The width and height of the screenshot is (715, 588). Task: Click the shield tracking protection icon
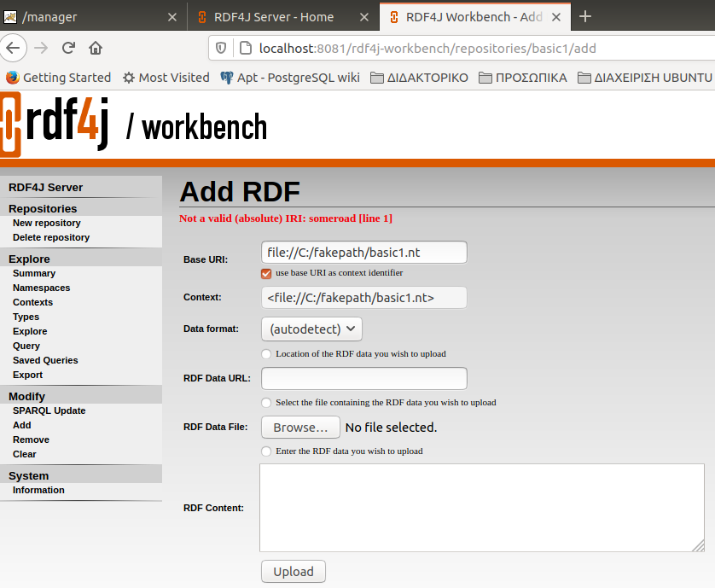[221, 48]
